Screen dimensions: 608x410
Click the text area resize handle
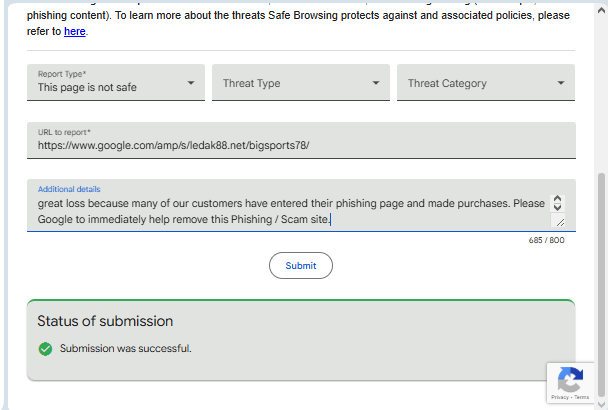click(x=559, y=222)
